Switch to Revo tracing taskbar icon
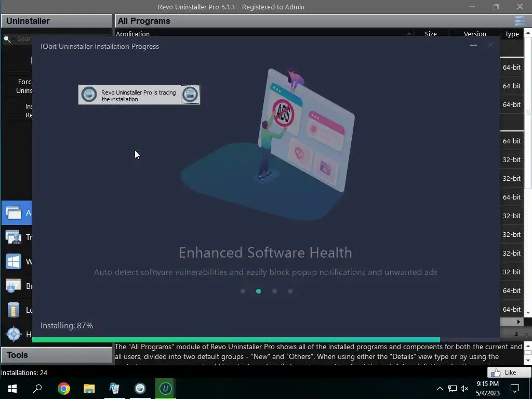Screen dimensions: 532x399 click(140, 389)
